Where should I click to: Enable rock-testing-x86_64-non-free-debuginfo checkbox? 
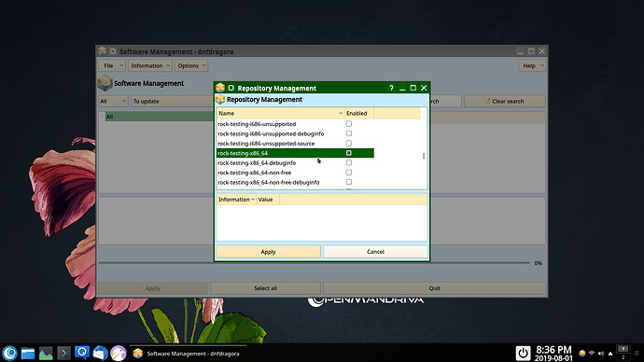click(349, 182)
